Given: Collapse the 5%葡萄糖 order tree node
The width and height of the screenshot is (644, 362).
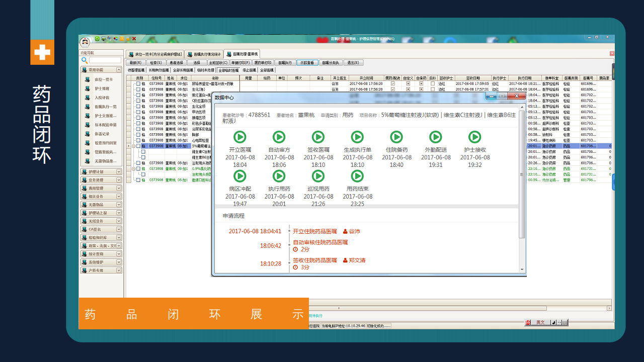Looking at the screenshot, I should [133, 146].
